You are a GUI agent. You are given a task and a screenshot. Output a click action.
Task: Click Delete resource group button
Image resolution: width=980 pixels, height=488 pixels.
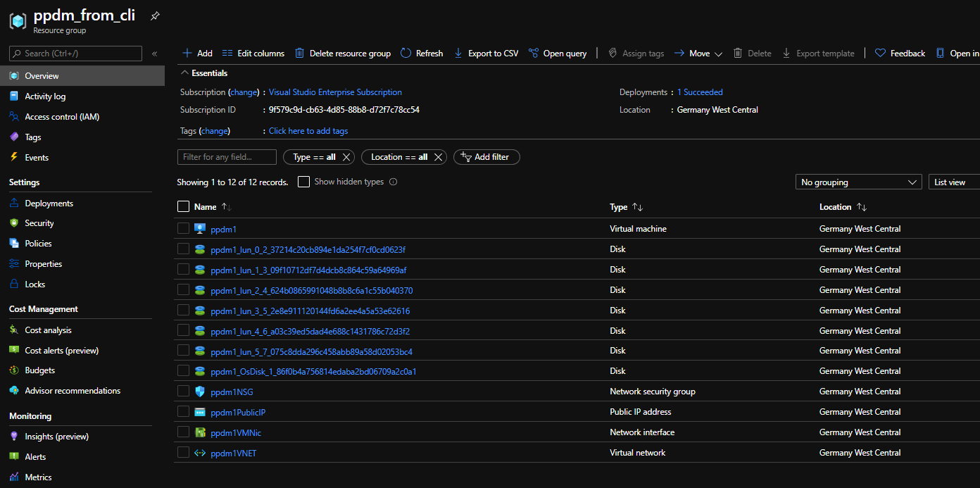pos(342,54)
